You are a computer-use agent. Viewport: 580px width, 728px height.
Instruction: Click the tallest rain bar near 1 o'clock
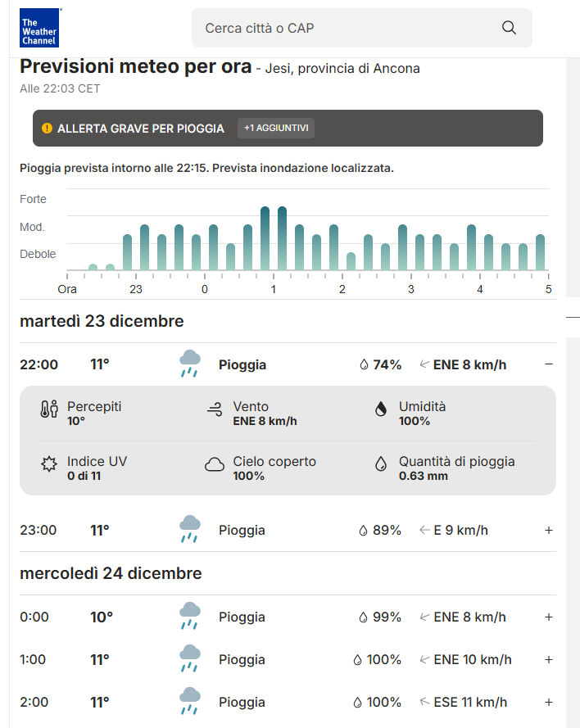pos(282,237)
